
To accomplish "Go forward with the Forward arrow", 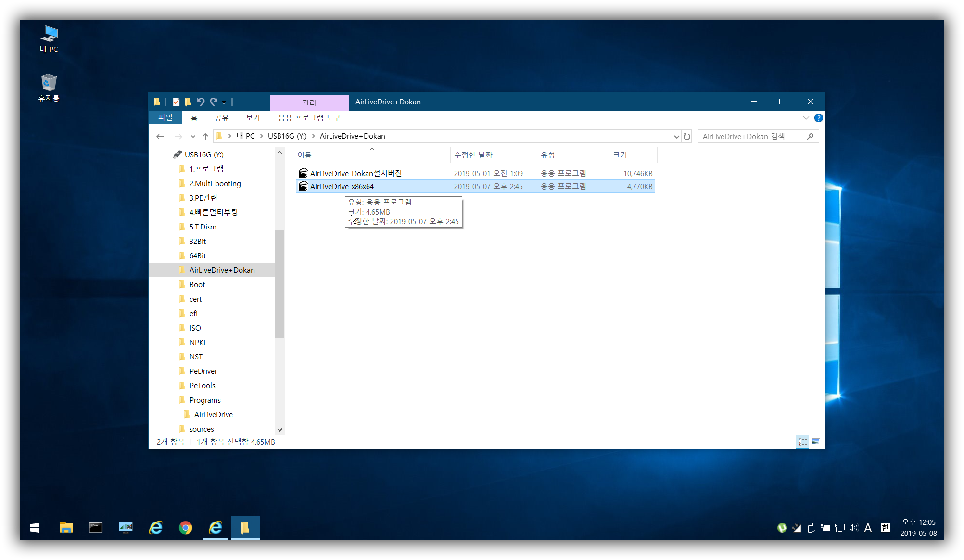I will coord(178,137).
